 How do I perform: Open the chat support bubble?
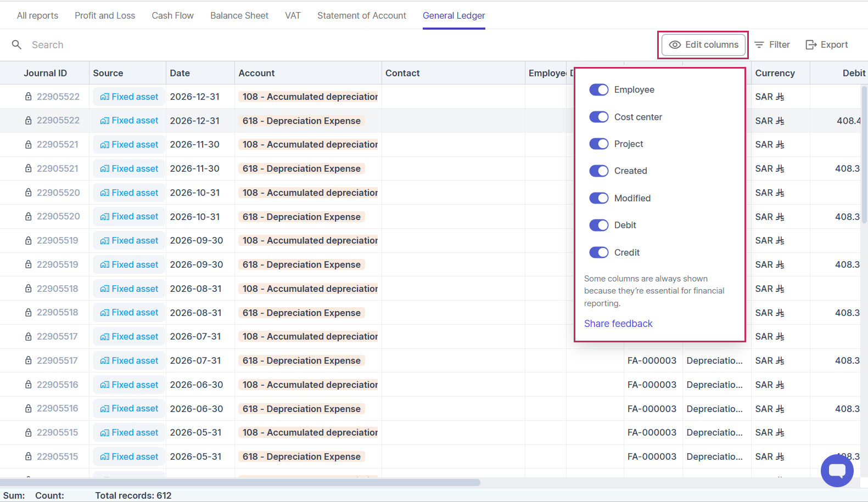837,470
